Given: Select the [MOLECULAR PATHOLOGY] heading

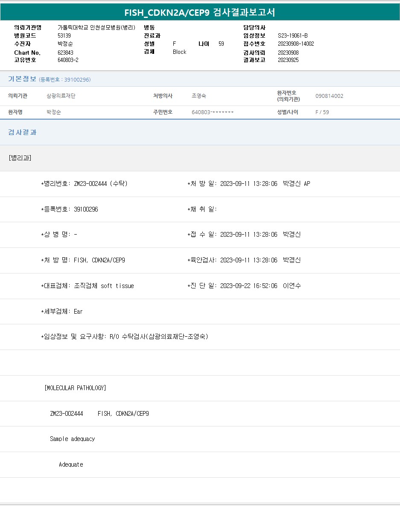Looking at the screenshot, I should [x=75, y=388].
